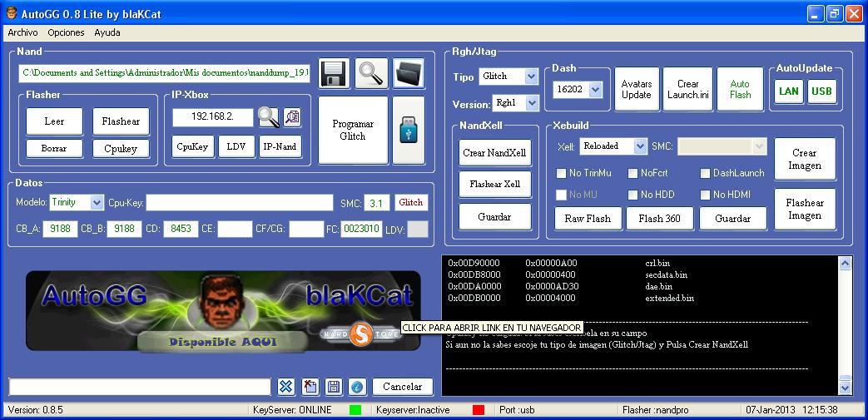Click the Cpu-Key input field
The width and height of the screenshot is (868, 420).
point(240,203)
